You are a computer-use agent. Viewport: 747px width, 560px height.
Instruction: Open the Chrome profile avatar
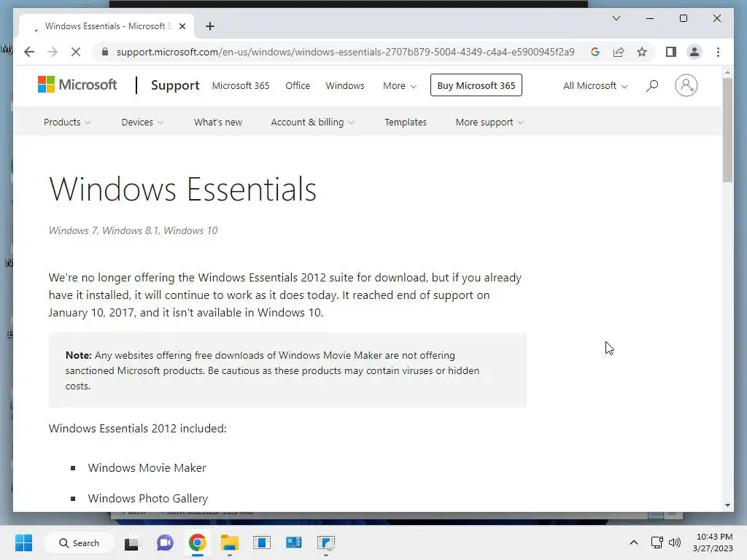coord(694,52)
